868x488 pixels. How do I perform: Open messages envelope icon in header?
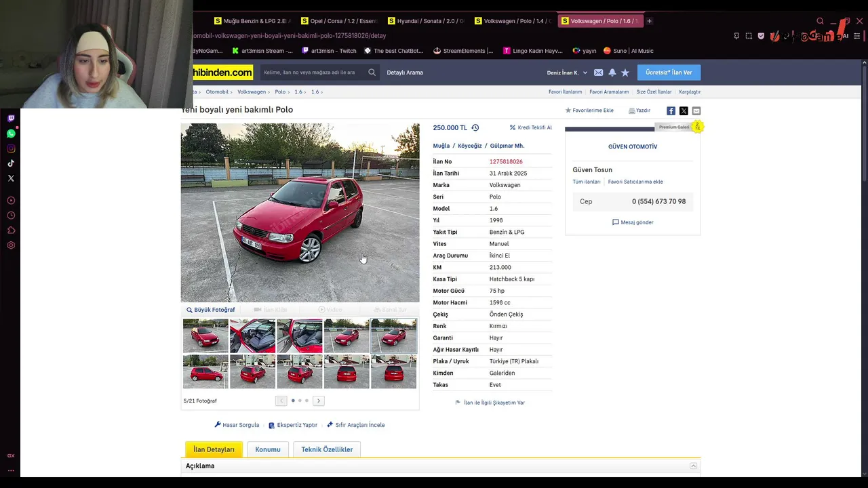[598, 73]
